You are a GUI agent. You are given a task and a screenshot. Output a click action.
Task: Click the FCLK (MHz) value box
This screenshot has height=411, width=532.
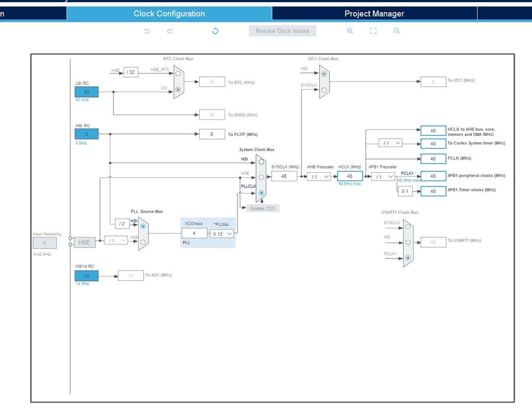coord(433,159)
